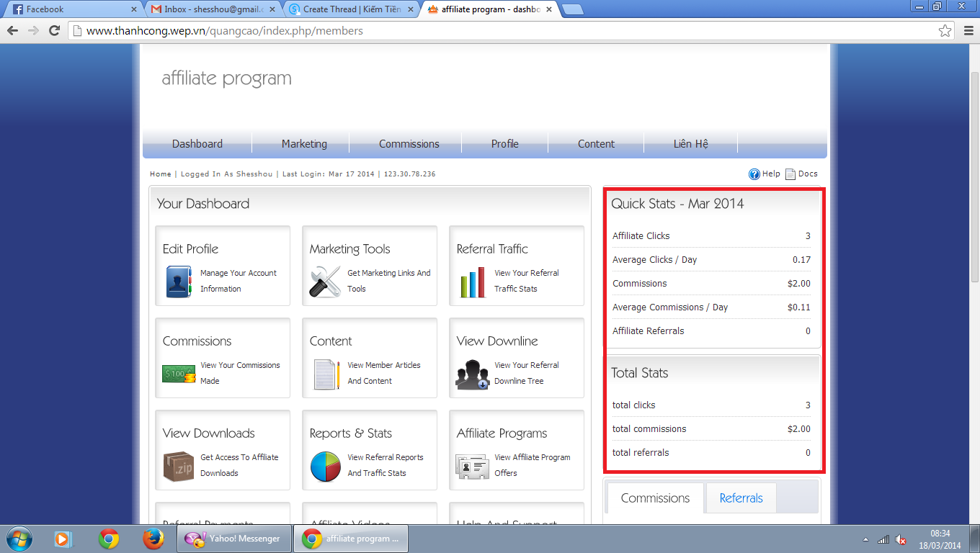Viewport: 980px width, 553px height.
Task: Click the "total commissions" stat label
Action: tap(649, 429)
